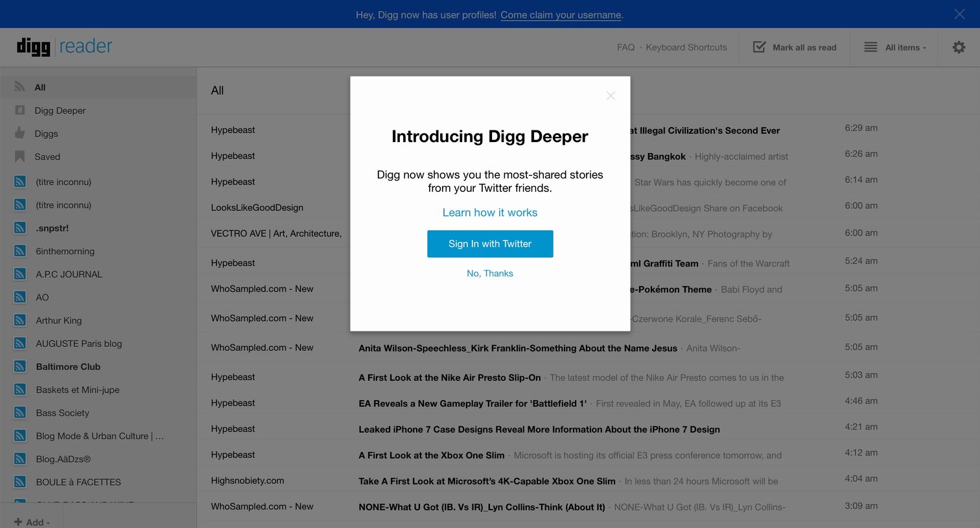Open the Baltimore Club feed
Screen dimensions: 980x528
tap(68, 366)
